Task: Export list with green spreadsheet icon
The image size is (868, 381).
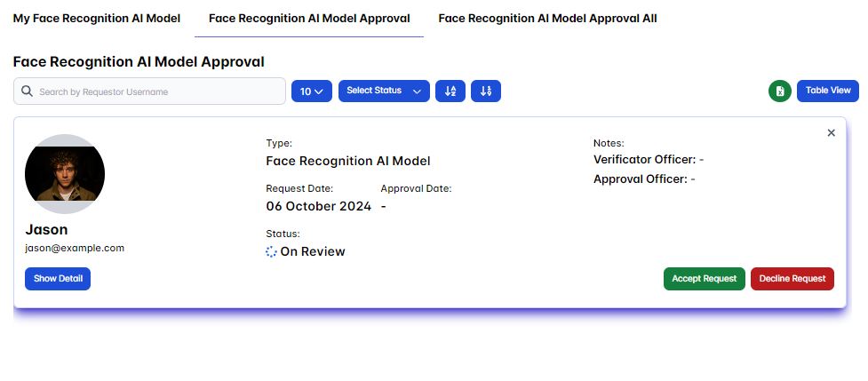Action: 780,91
